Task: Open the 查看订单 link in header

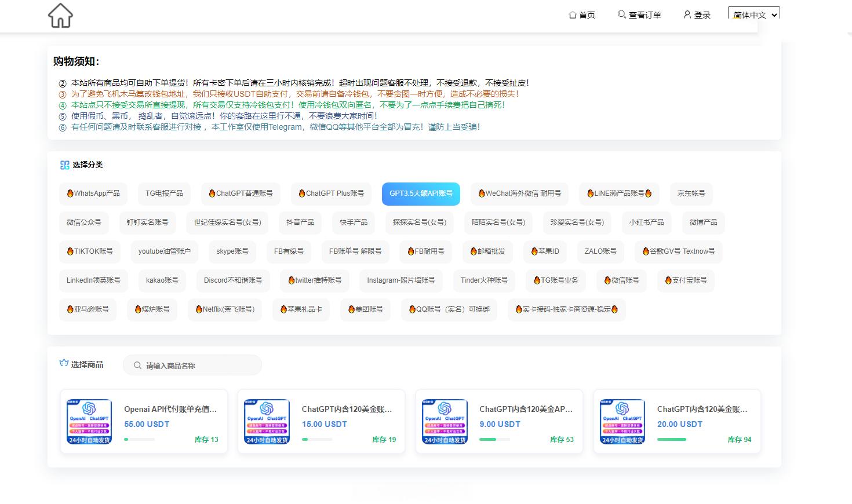Action: (x=645, y=15)
